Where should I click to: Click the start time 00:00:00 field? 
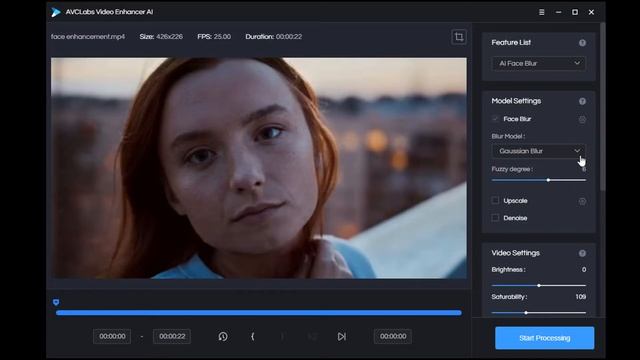pyautogui.click(x=112, y=336)
